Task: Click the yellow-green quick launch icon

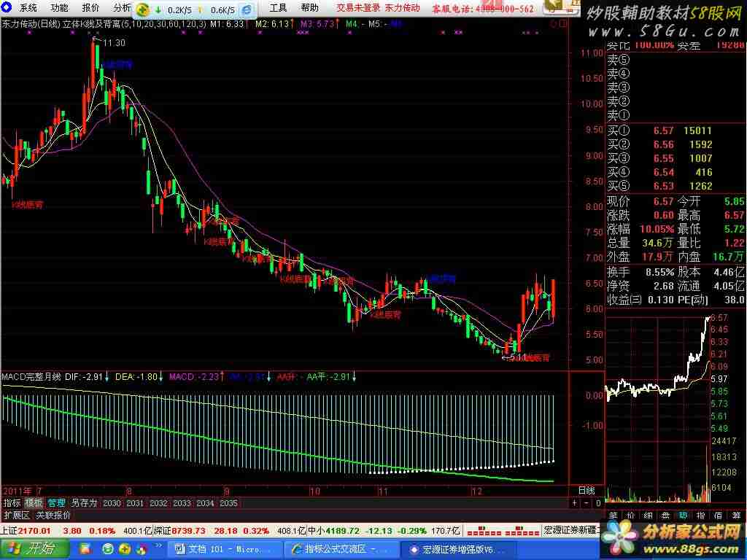Action: [124, 549]
